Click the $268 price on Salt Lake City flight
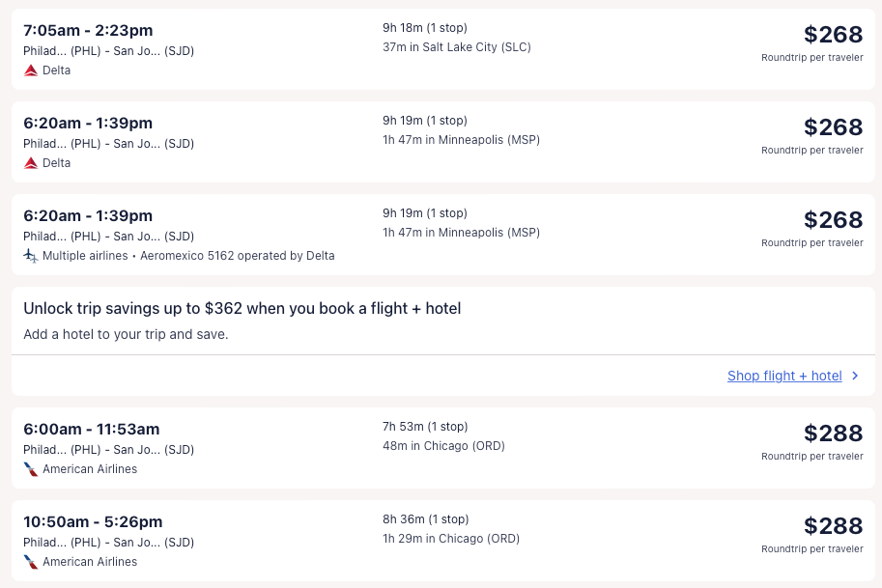 coord(833,35)
